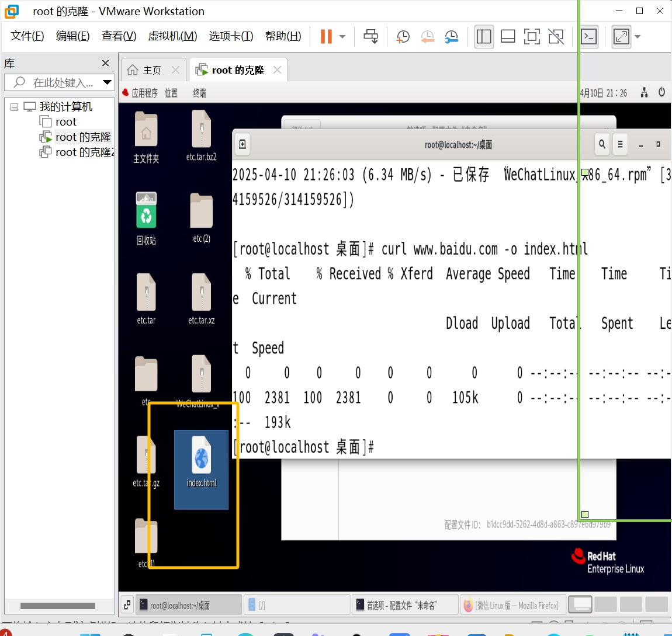
Task: Pause the virtual machine
Action: coord(326,36)
